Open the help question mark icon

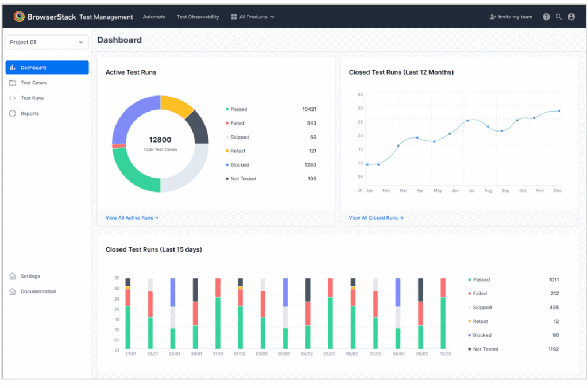(546, 17)
